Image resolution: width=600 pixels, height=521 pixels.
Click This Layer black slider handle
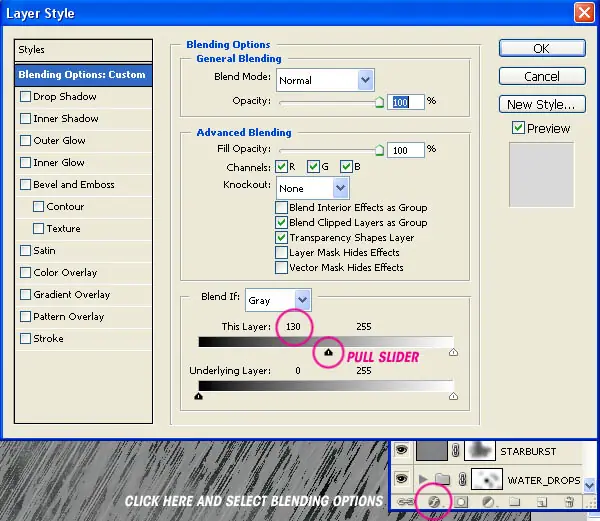[328, 352]
